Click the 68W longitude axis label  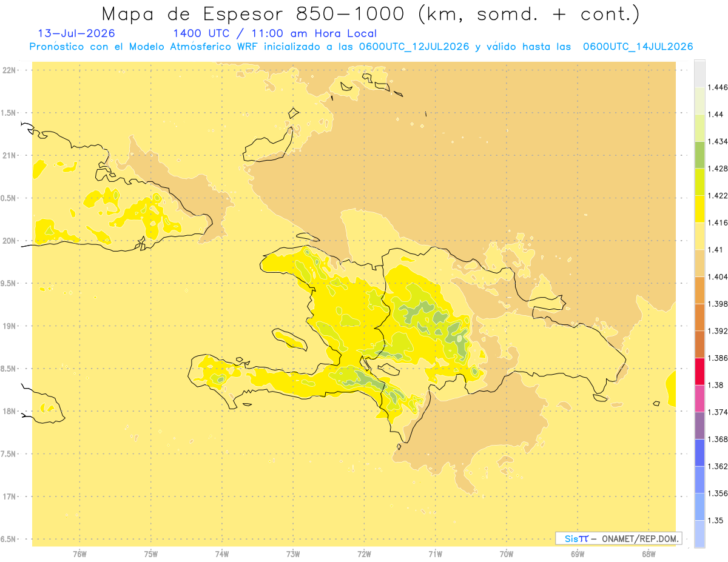click(x=649, y=554)
